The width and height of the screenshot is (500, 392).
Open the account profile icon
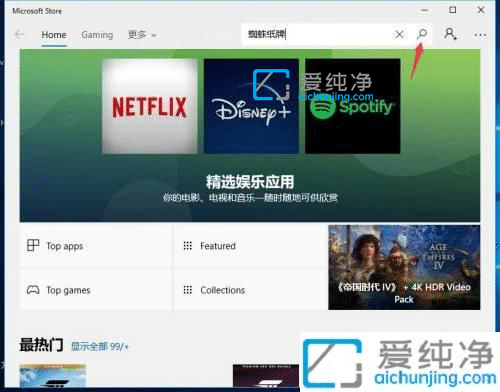450,34
